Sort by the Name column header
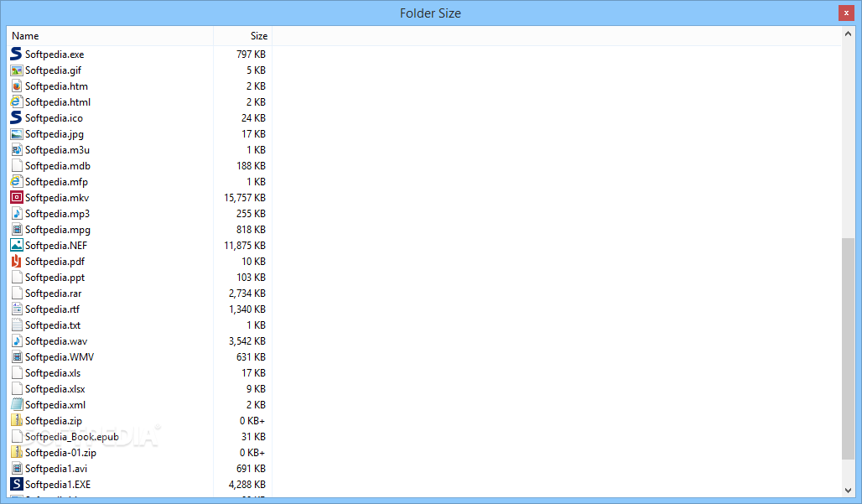The width and height of the screenshot is (862, 504). (110, 36)
